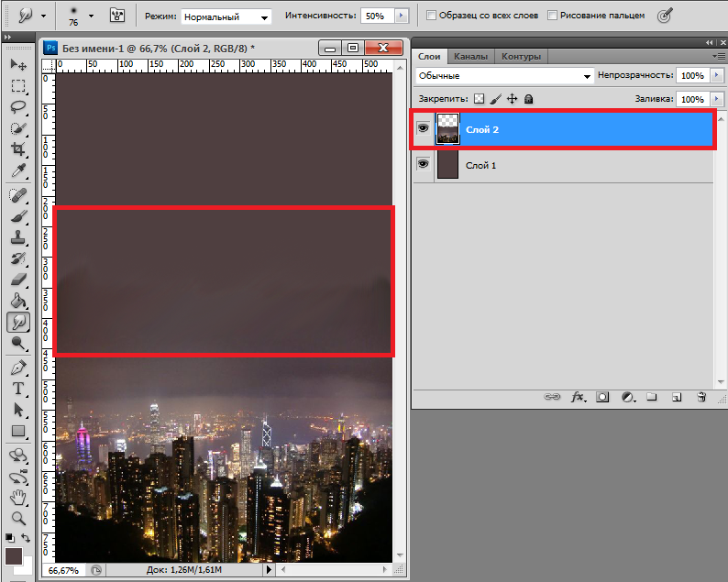Check the 'Рисование пальцем' option

pos(551,16)
